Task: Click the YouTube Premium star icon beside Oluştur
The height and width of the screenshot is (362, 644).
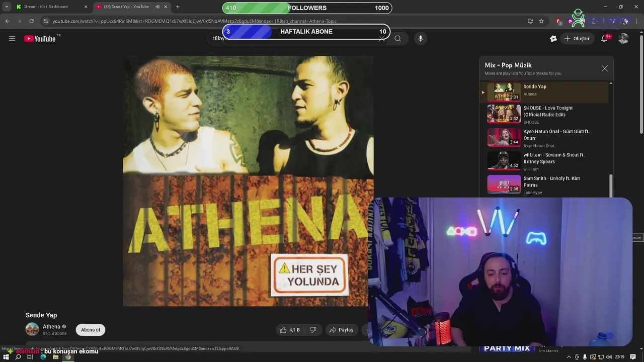Action: (x=553, y=39)
